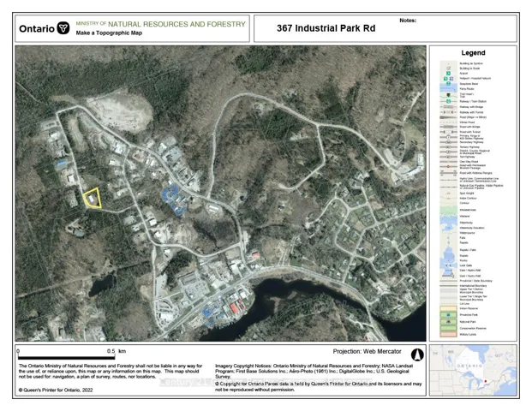Click the Projection: Web Mercator label

point(368,352)
